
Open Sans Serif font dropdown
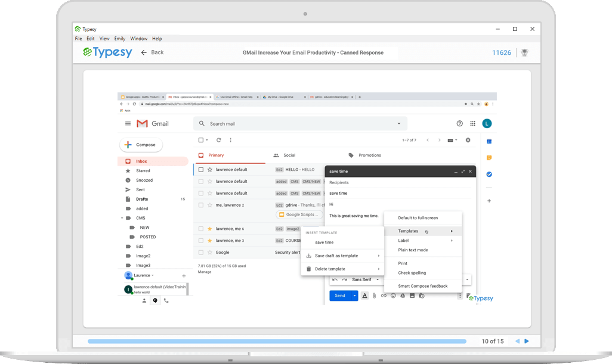click(365, 279)
